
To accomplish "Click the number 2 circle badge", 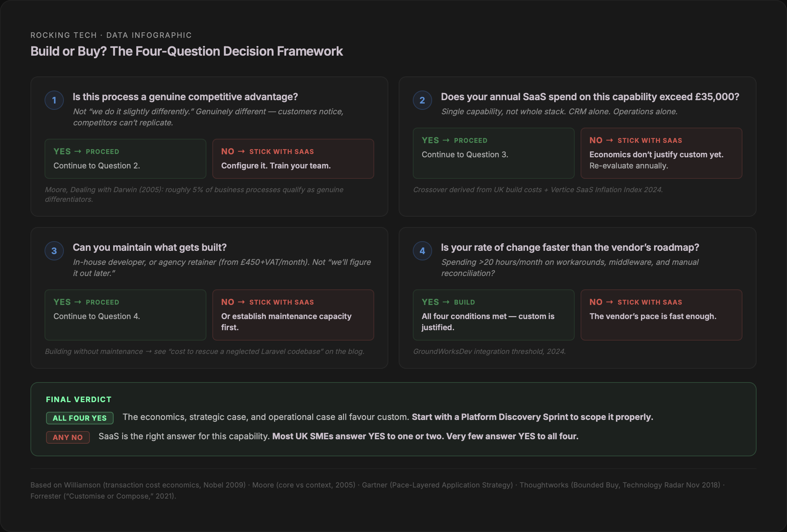I will tap(422, 100).
